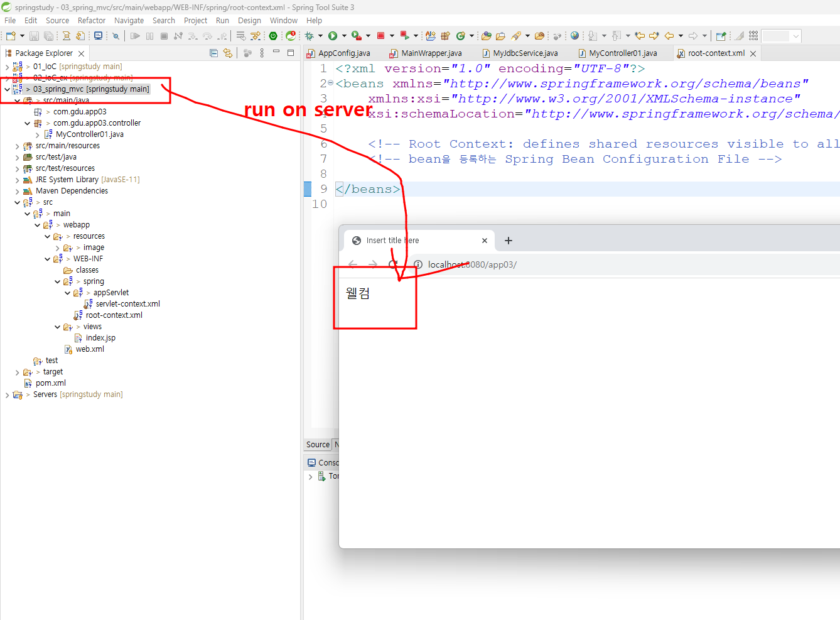Screen dimensions: 840x620
Task: Toggle Link with Editor in Package Explorer
Action: click(x=228, y=53)
